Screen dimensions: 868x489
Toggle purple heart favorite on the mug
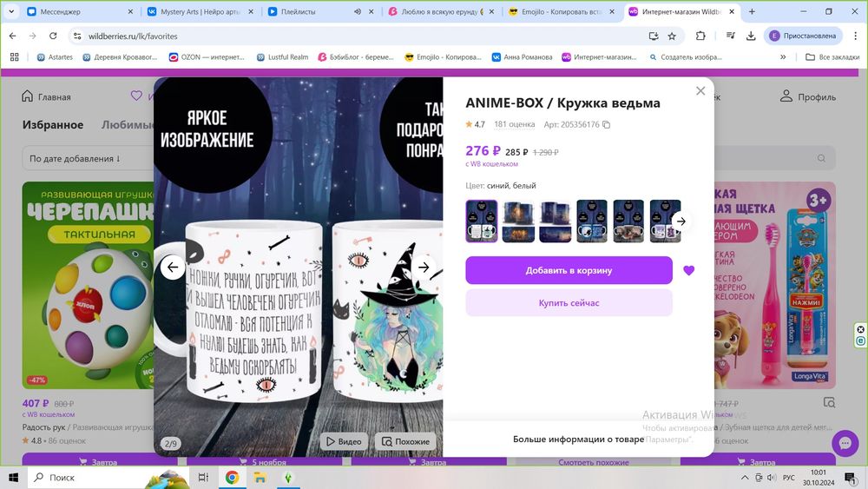click(688, 270)
